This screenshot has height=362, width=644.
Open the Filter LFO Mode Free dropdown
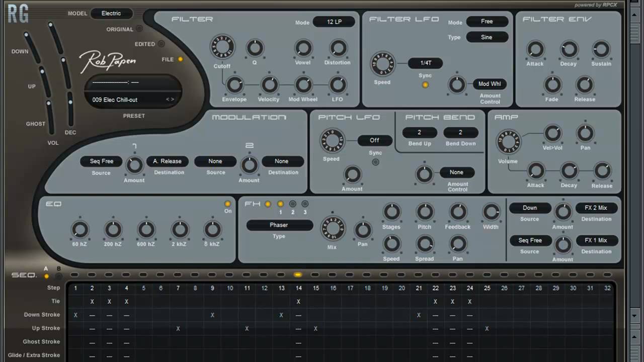pos(487,22)
